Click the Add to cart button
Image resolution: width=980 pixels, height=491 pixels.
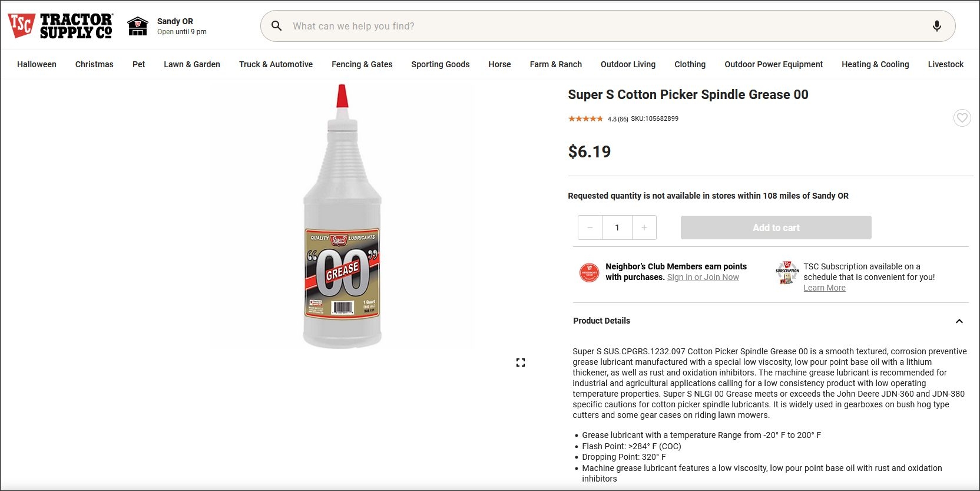tap(776, 228)
